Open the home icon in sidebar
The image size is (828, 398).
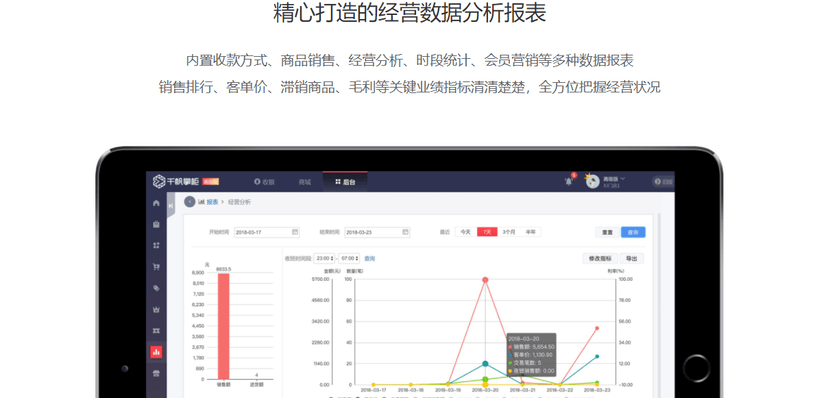click(x=156, y=203)
